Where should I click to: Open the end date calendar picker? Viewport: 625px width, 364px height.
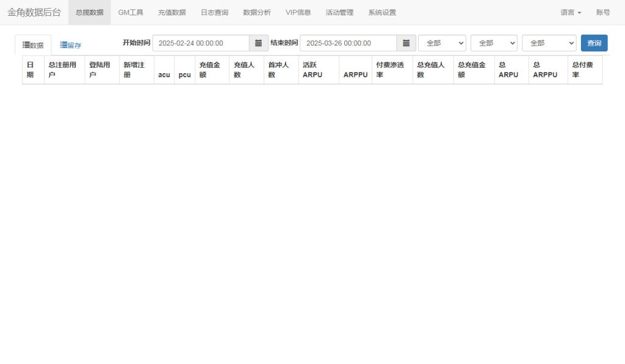(406, 43)
